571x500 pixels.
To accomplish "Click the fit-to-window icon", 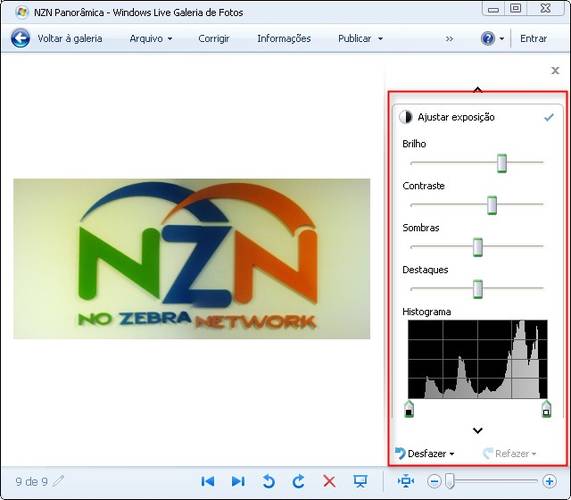I will [x=406, y=481].
